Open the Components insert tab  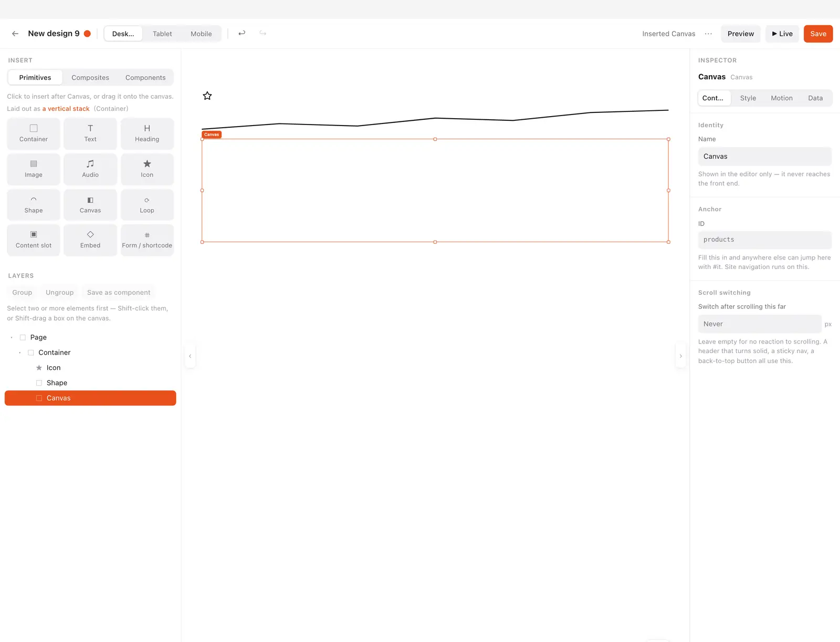145,78
